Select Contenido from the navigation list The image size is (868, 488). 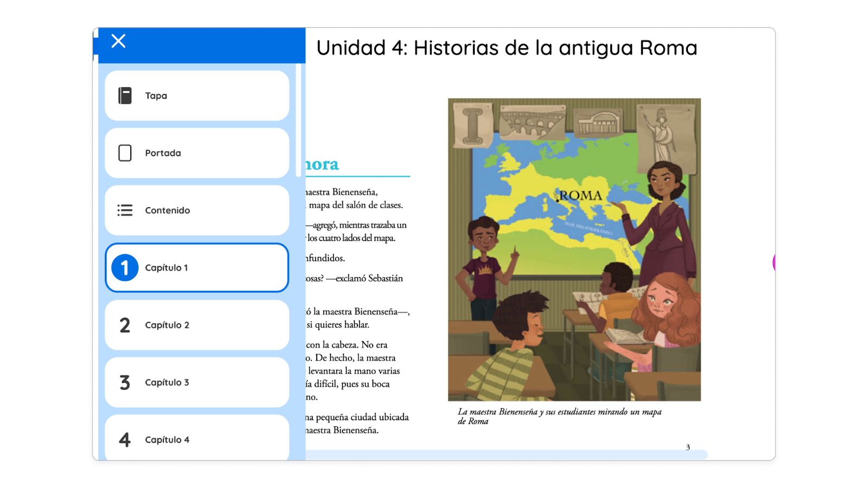pos(197,210)
